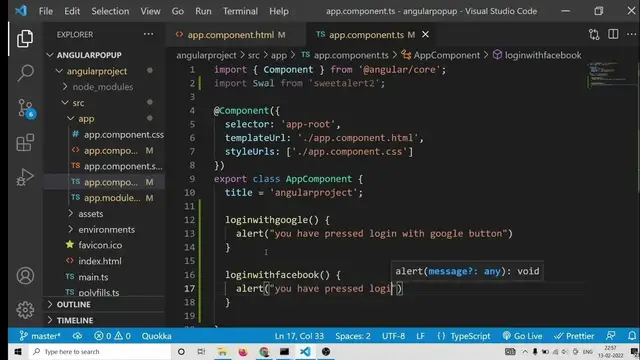This screenshot has width=640, height=360.
Task: Expand the assets folder
Action: pyautogui.click(x=91, y=213)
